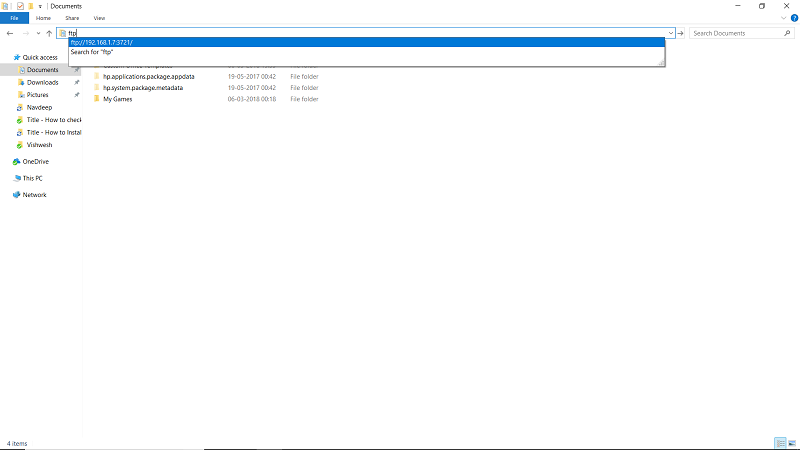Expand the ribbon chevron
Viewport: 800px width, 450px height.
pyautogui.click(x=783, y=18)
